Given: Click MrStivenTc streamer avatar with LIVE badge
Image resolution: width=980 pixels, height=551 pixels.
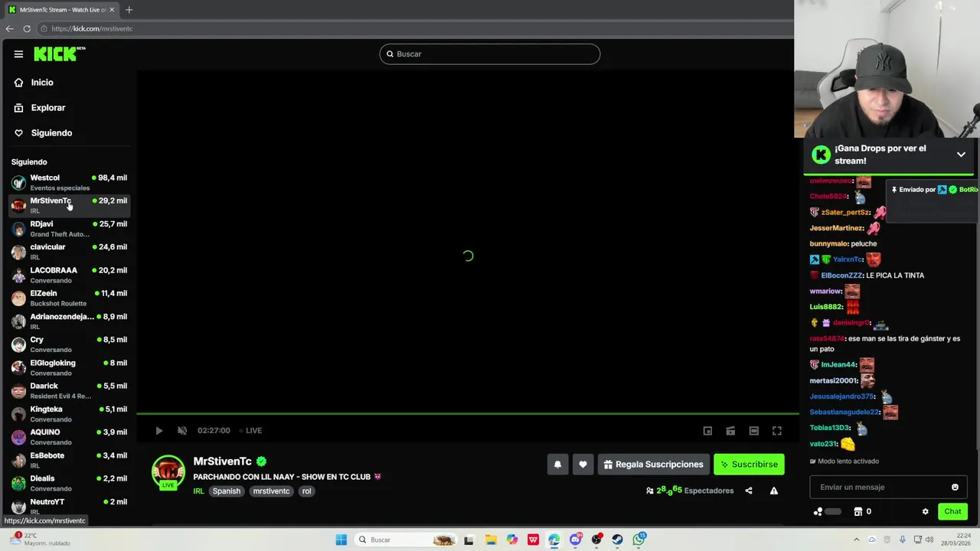Looking at the screenshot, I should click(x=168, y=473).
